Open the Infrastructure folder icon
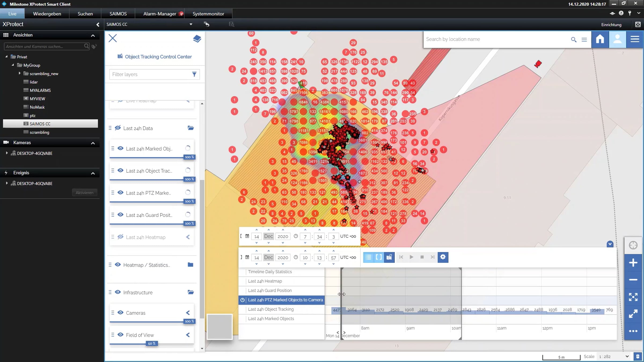 (x=191, y=292)
